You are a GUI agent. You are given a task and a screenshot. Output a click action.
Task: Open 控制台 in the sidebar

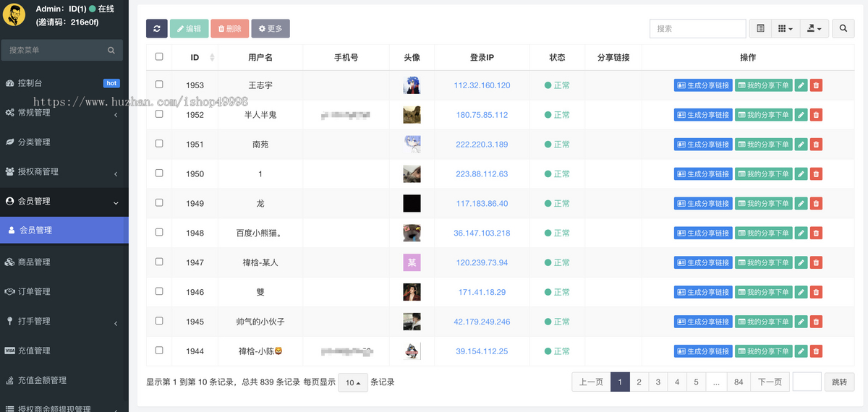pyautogui.click(x=64, y=83)
